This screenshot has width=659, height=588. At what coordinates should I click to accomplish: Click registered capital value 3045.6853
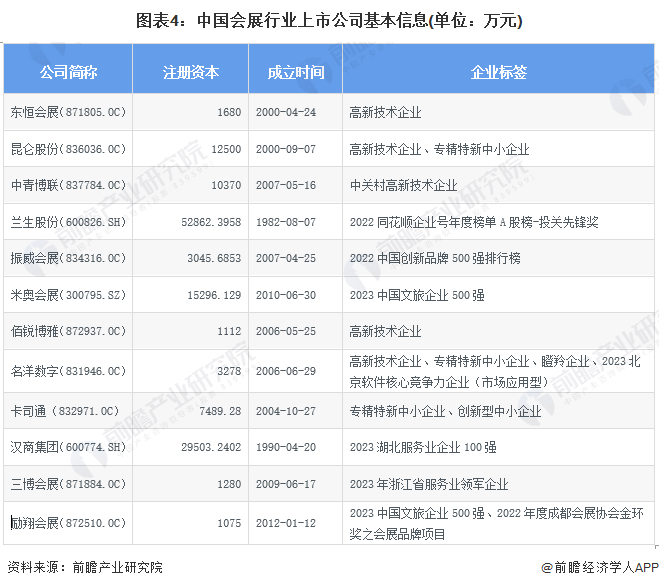click(x=214, y=258)
